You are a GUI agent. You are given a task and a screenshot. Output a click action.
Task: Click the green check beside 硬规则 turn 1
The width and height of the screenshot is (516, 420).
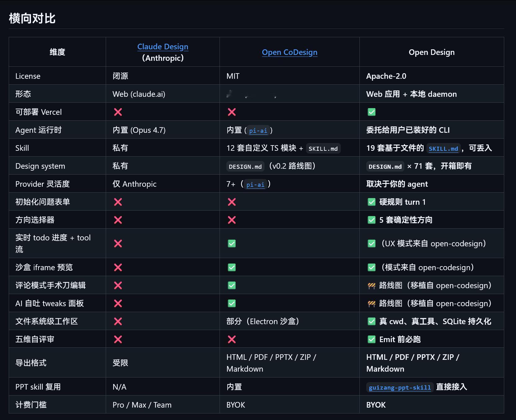coord(371,202)
